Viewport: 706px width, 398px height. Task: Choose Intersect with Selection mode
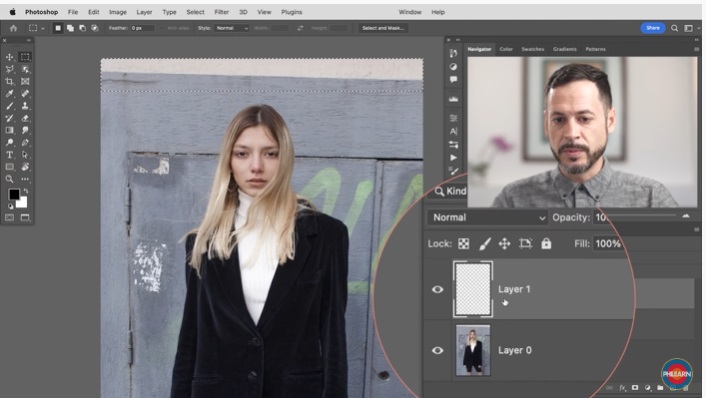(x=95, y=28)
